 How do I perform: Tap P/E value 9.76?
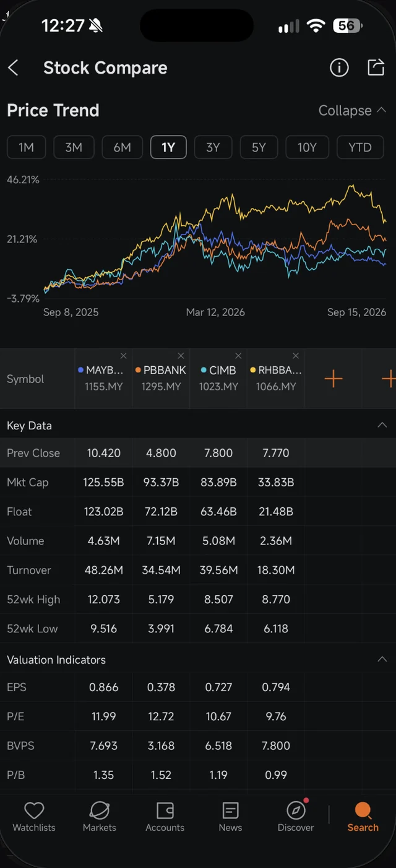[x=276, y=716]
